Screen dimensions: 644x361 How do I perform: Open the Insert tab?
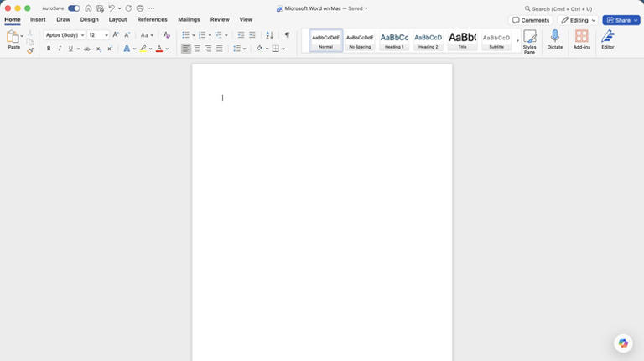[38, 19]
